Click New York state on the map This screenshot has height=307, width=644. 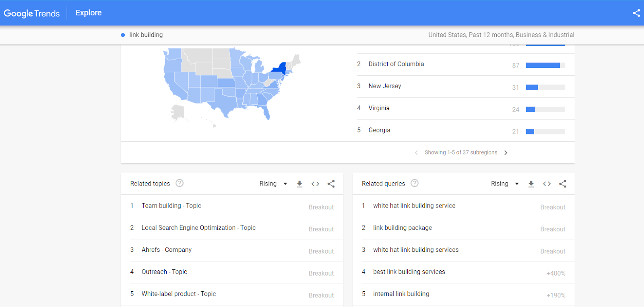[x=280, y=68]
